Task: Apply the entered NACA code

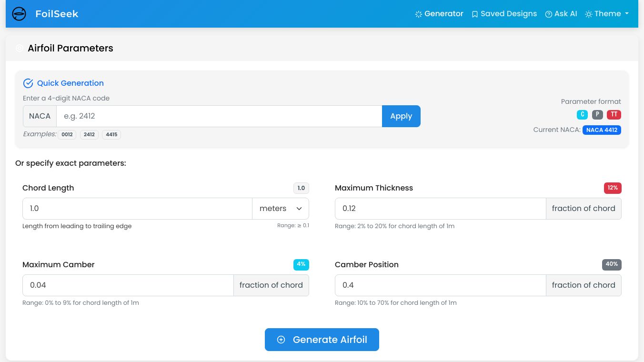Action: pyautogui.click(x=401, y=116)
